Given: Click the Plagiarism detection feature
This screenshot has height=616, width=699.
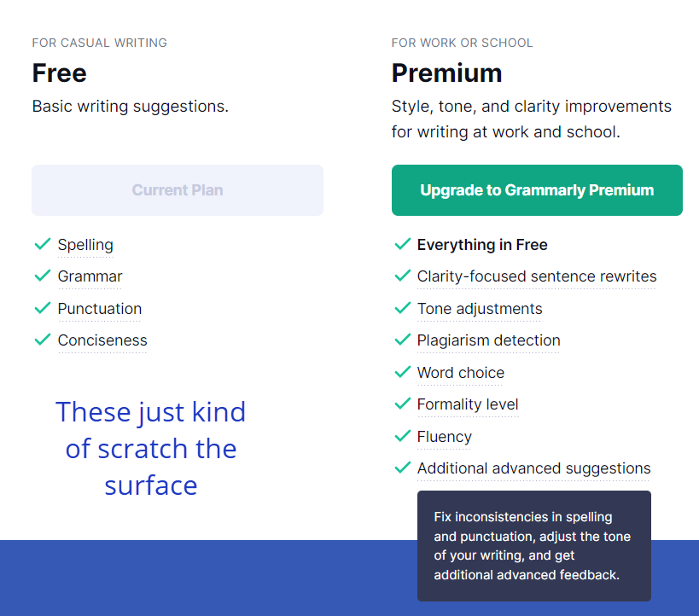Looking at the screenshot, I should click(489, 340).
